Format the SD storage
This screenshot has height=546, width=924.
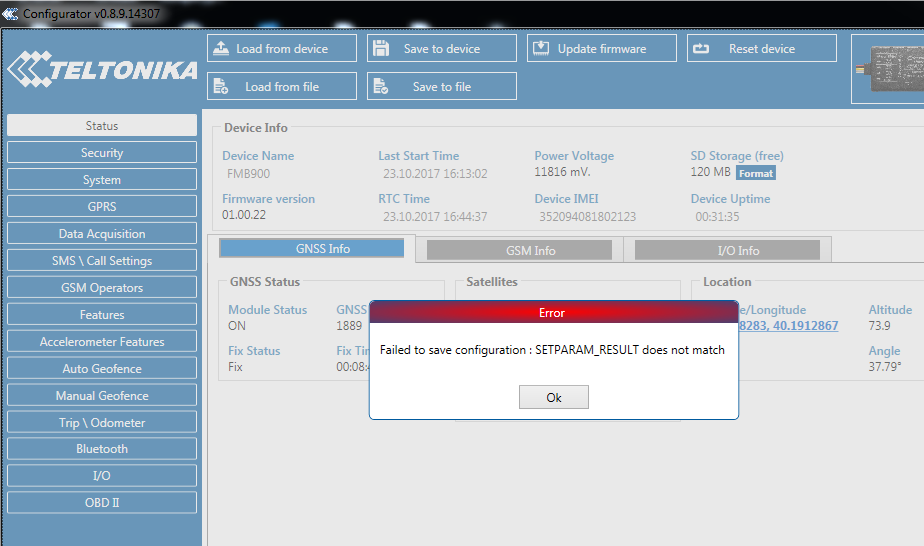pyautogui.click(x=756, y=173)
